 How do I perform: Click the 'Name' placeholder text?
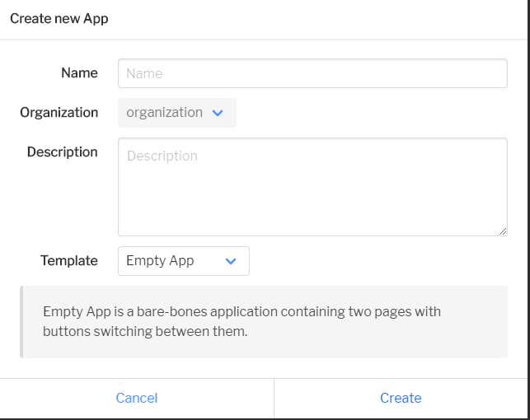click(x=144, y=73)
